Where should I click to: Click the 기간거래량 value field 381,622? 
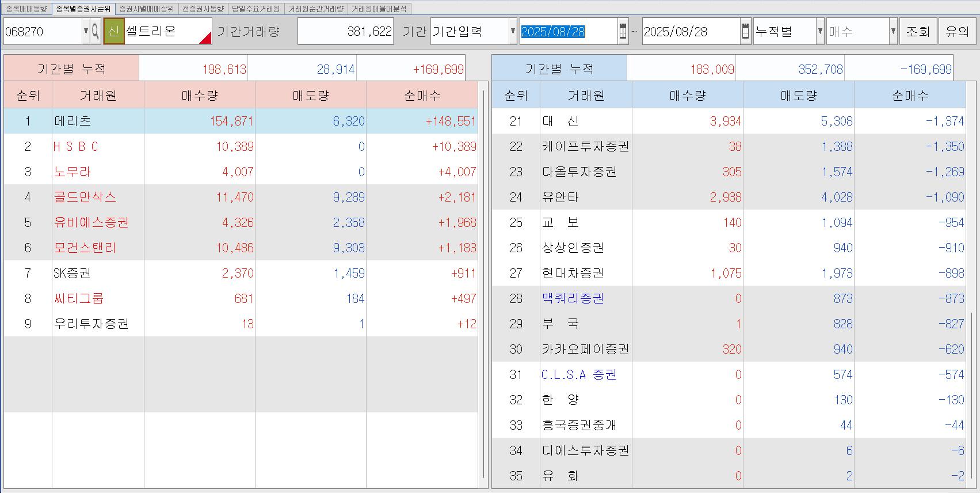pyautogui.click(x=345, y=31)
